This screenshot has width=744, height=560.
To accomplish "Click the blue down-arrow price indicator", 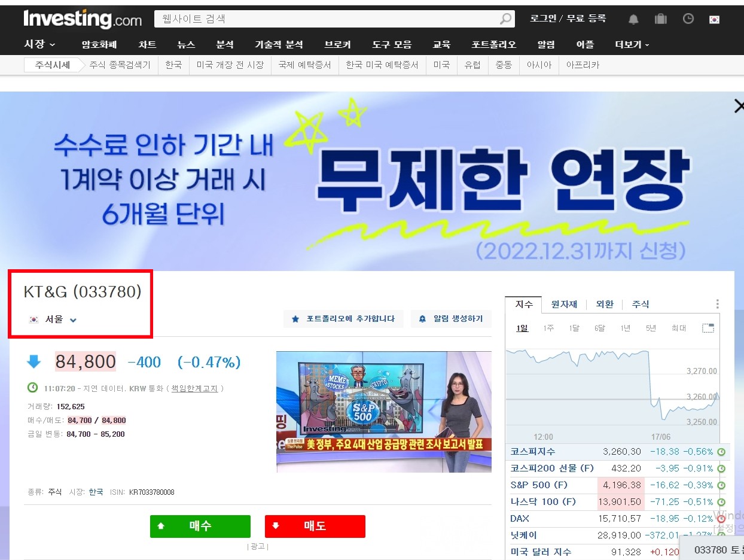I will [x=33, y=361].
